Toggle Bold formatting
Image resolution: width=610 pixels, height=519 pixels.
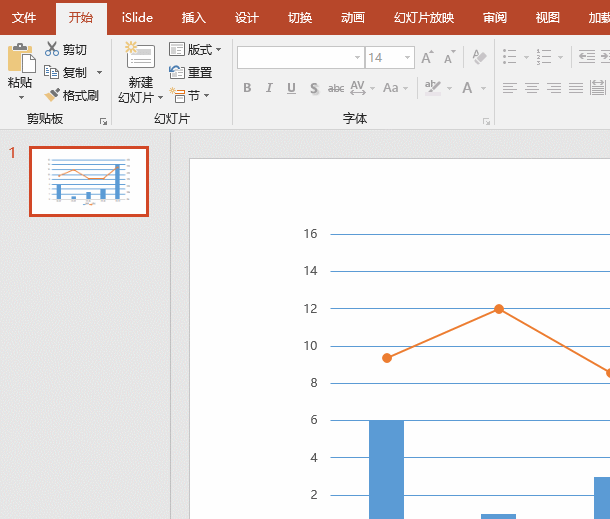[x=247, y=88]
